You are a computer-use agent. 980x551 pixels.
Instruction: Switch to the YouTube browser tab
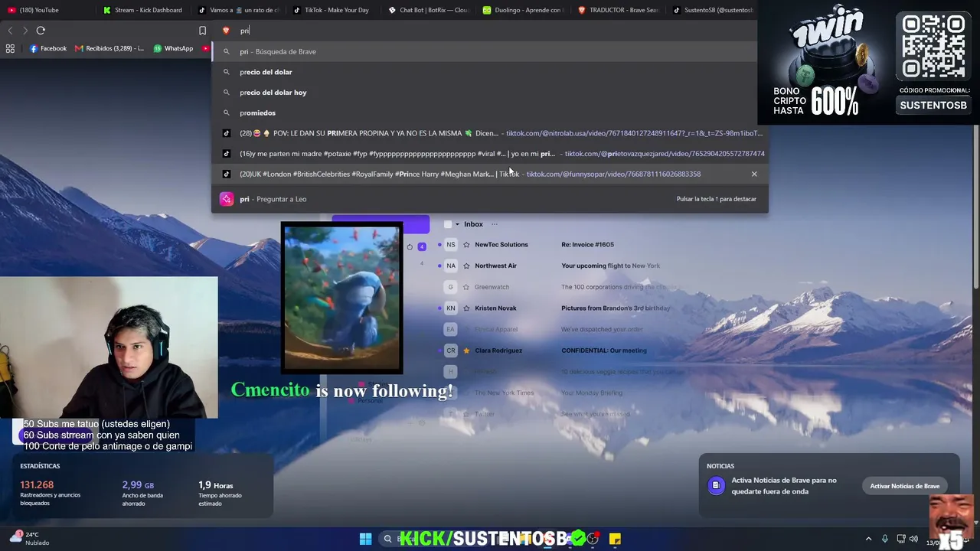tap(47, 10)
